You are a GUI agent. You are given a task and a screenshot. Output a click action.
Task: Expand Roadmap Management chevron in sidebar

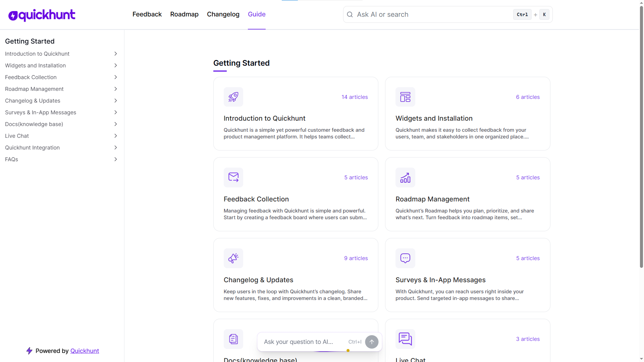point(116,89)
